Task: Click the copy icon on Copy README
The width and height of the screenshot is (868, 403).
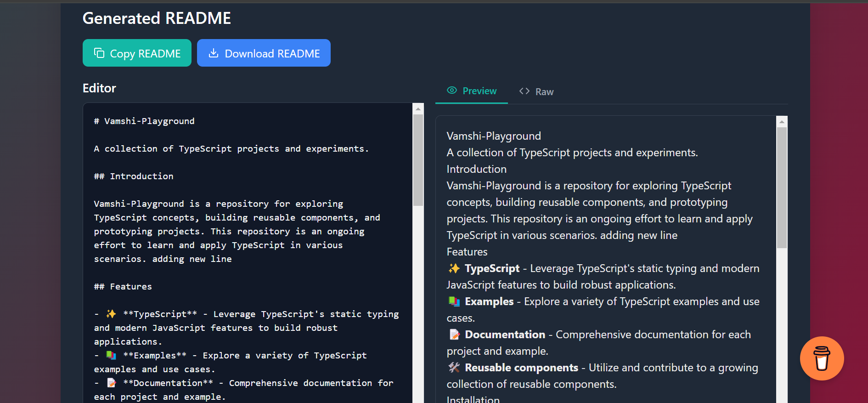Action: 99,53
